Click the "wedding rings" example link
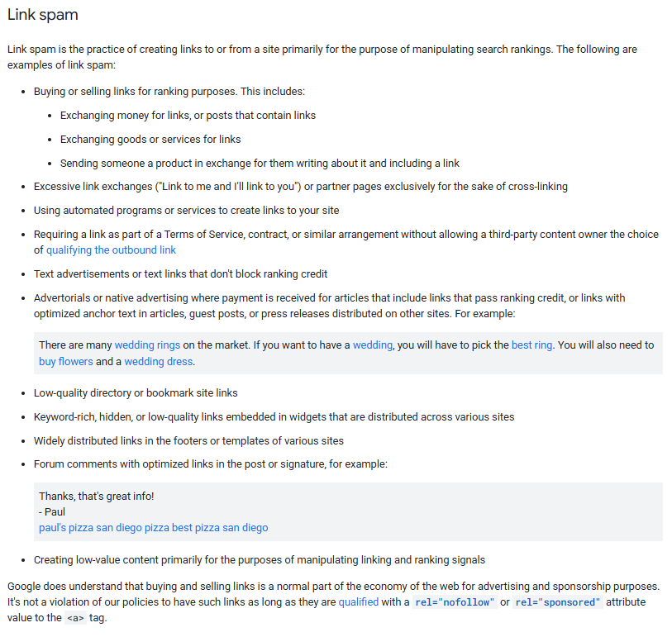 [x=145, y=345]
